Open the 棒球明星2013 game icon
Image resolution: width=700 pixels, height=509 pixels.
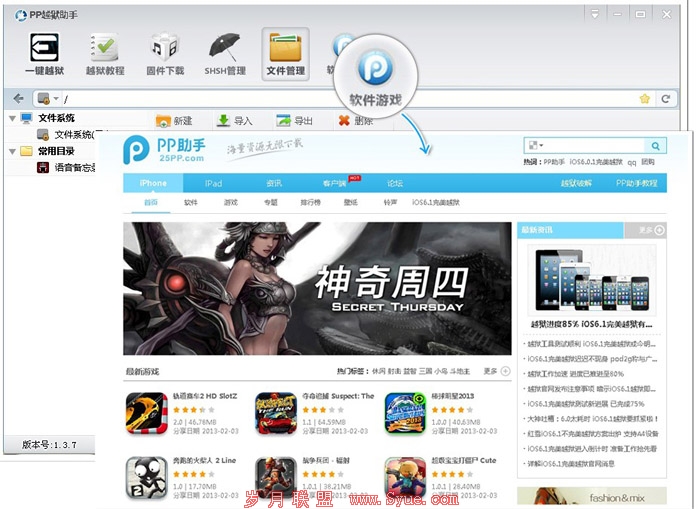tap(405, 413)
